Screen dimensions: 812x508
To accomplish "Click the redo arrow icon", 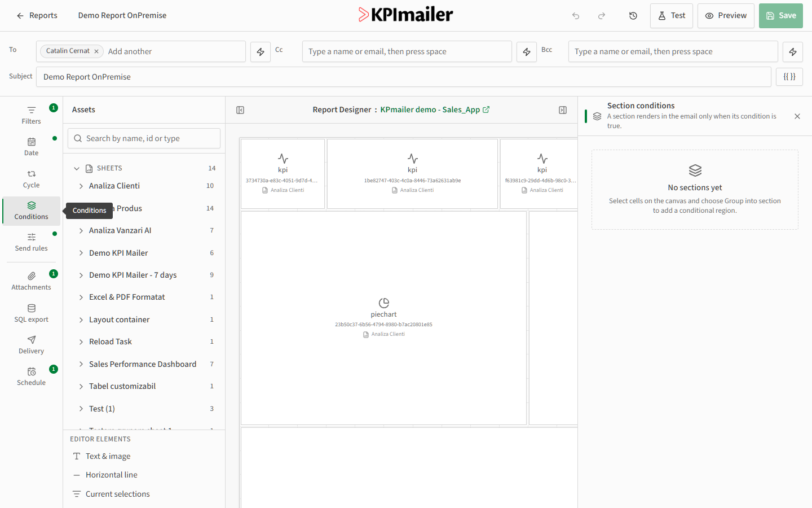I will pos(602,16).
